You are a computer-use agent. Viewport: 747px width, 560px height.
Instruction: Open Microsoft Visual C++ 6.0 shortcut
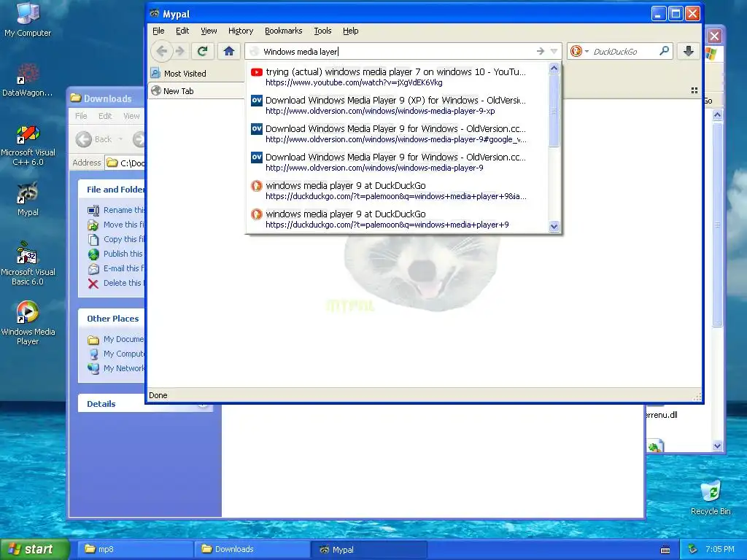(x=28, y=145)
